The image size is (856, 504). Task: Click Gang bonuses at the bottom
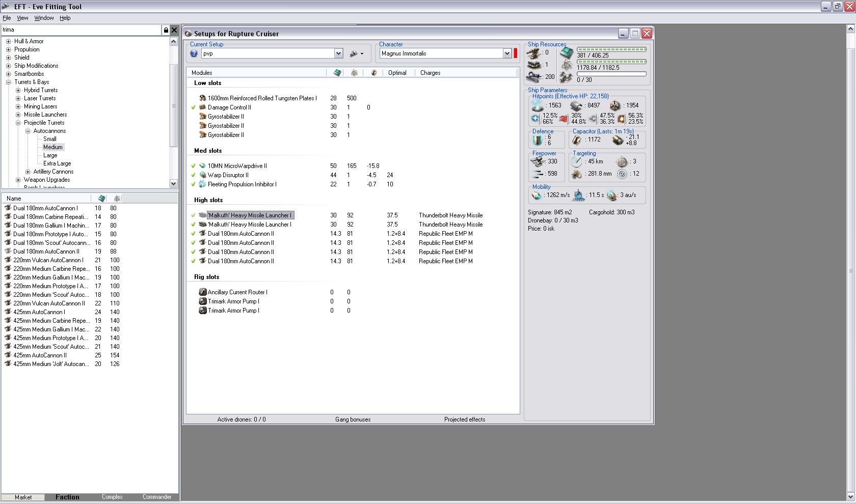(x=353, y=419)
